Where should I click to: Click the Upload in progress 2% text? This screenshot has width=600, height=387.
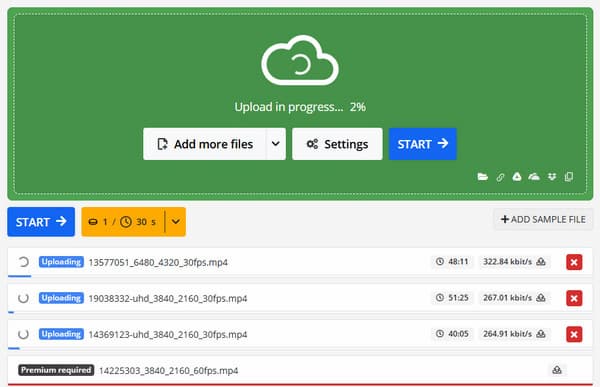pos(300,107)
